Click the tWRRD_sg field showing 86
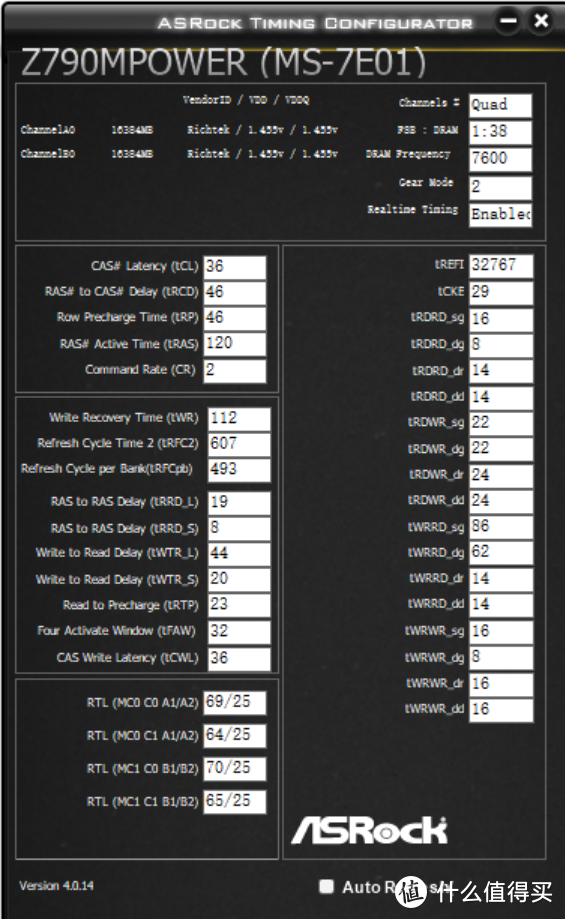565x919 pixels. pos(501,527)
